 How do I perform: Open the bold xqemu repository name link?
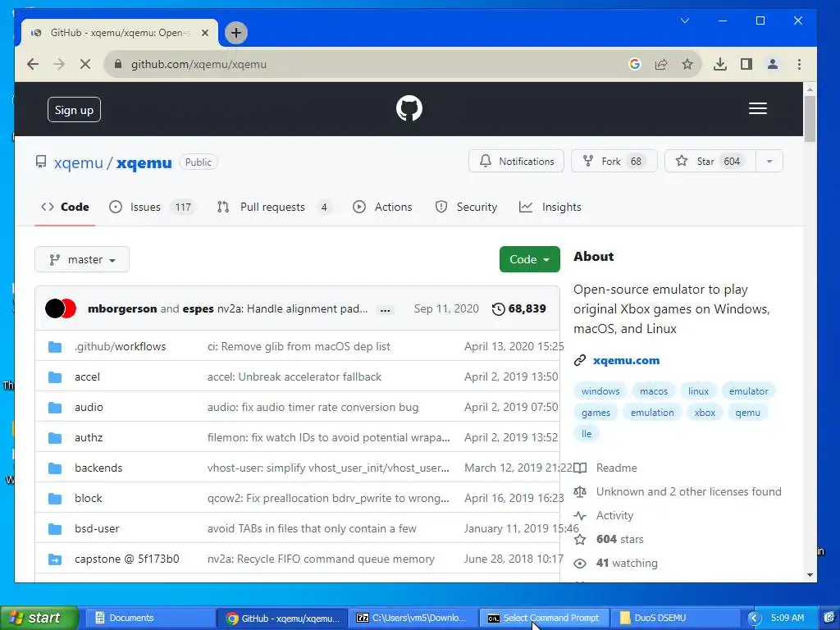coord(144,162)
